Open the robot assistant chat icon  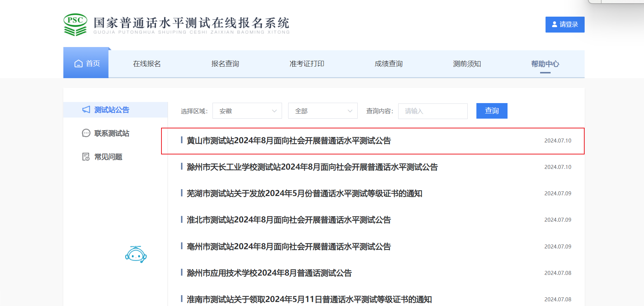[136, 255]
